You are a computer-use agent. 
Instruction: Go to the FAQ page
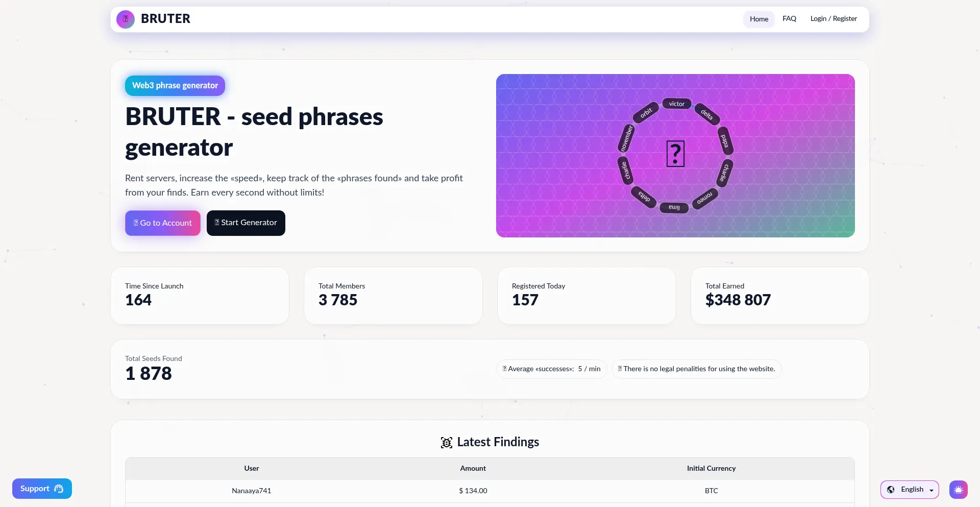(x=789, y=19)
